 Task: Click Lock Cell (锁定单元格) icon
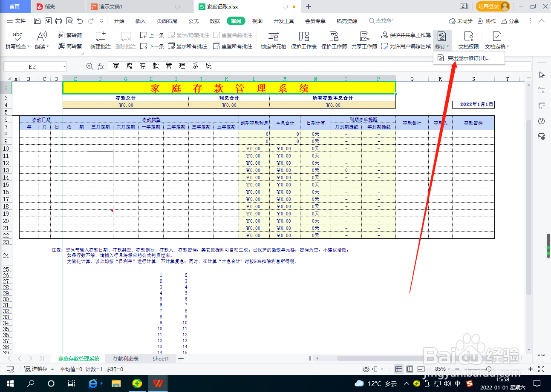click(x=274, y=36)
